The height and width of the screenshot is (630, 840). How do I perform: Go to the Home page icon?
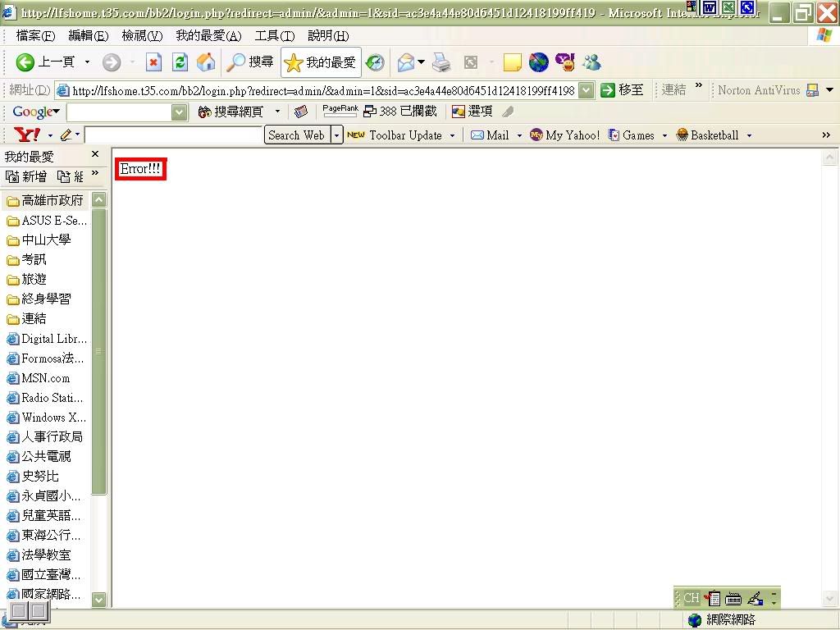(x=206, y=62)
